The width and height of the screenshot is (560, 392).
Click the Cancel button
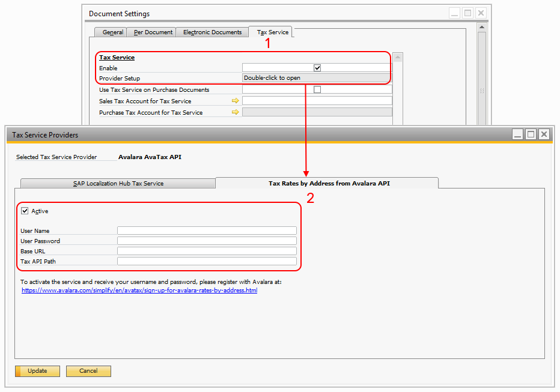88,371
